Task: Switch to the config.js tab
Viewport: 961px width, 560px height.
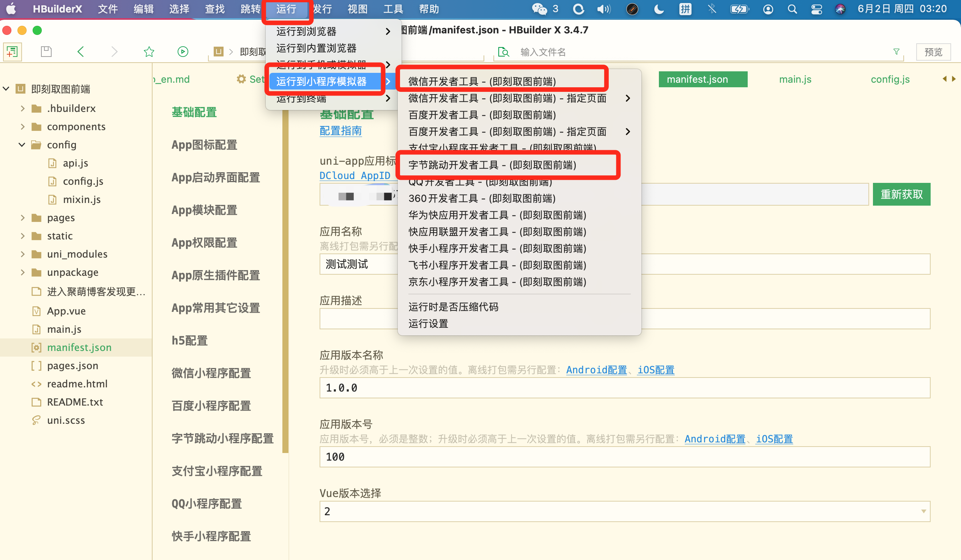Action: tap(890, 79)
